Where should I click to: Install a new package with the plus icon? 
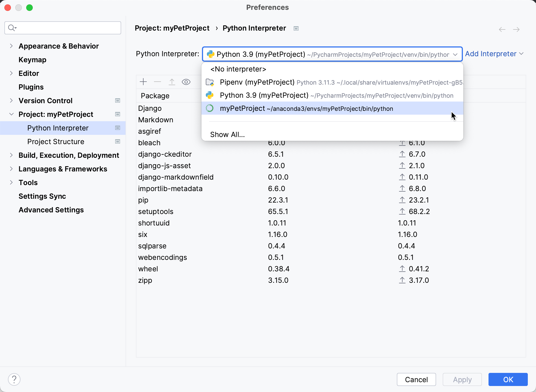pyautogui.click(x=143, y=82)
